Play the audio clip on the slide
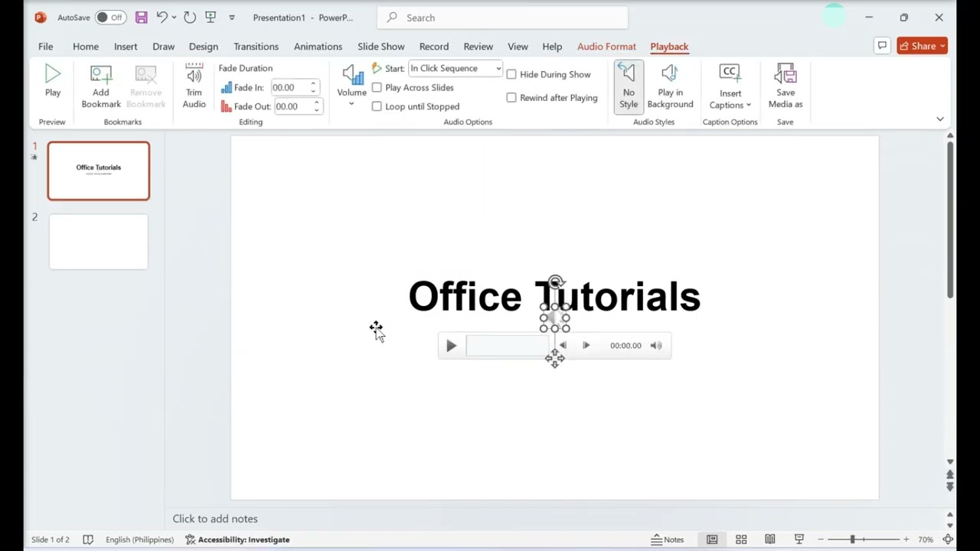Viewport: 980px width, 551px height. pos(451,346)
